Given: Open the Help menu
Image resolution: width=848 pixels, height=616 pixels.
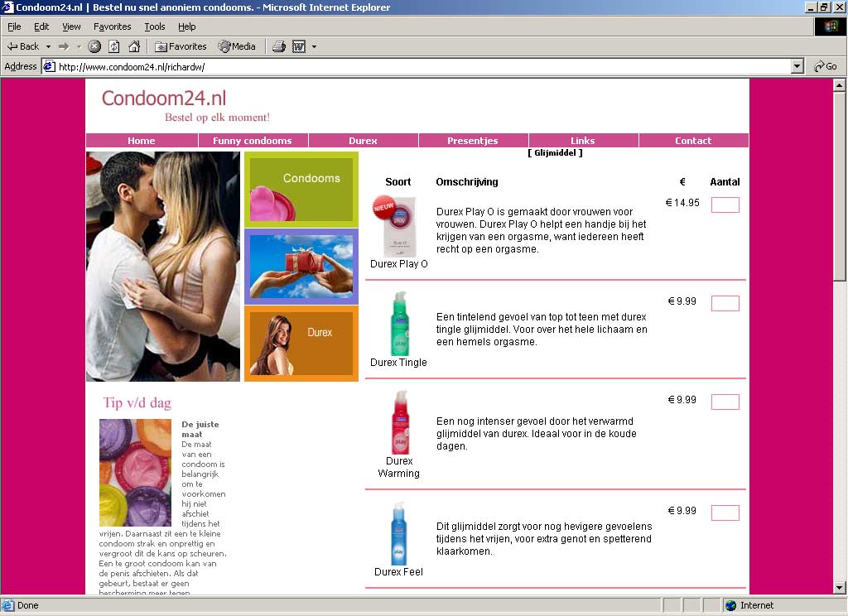Looking at the screenshot, I should point(186,26).
